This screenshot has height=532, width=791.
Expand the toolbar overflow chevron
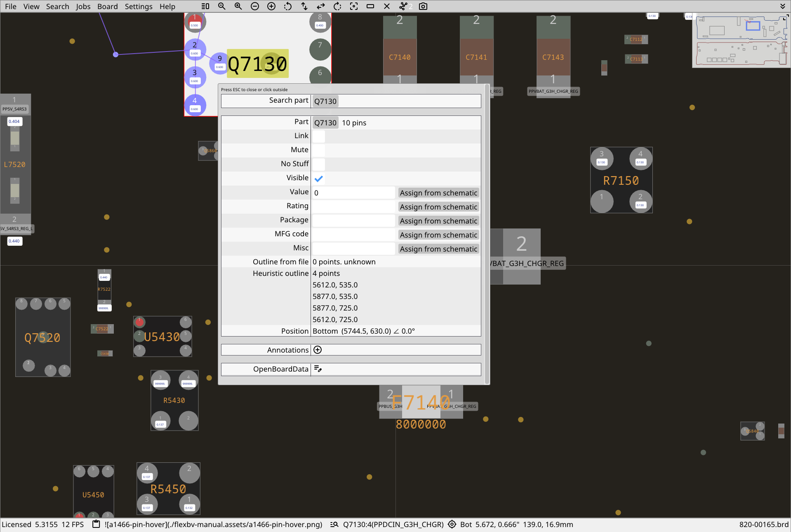(x=783, y=6)
